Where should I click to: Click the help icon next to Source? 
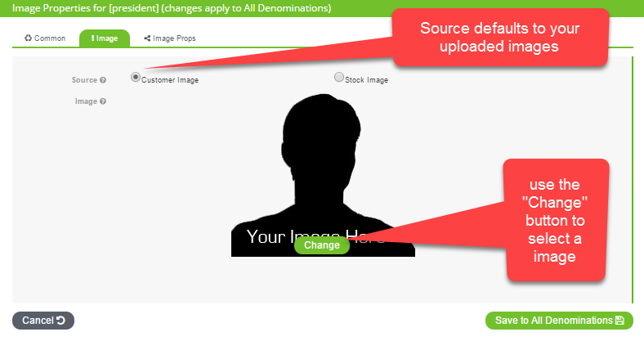tap(103, 80)
